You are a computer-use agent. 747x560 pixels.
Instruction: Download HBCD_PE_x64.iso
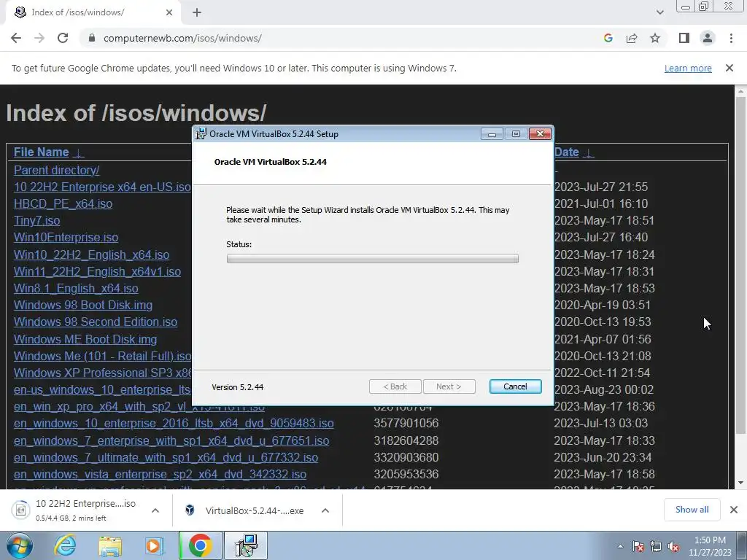point(63,204)
